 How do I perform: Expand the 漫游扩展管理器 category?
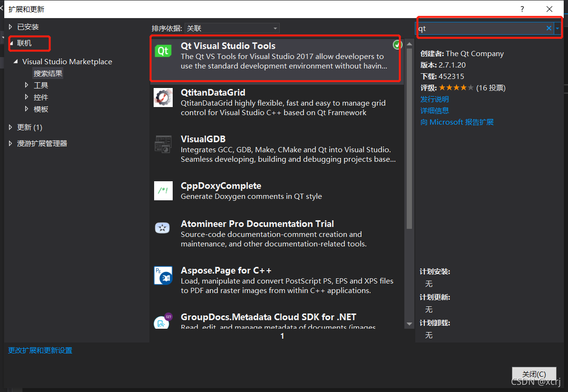point(10,144)
